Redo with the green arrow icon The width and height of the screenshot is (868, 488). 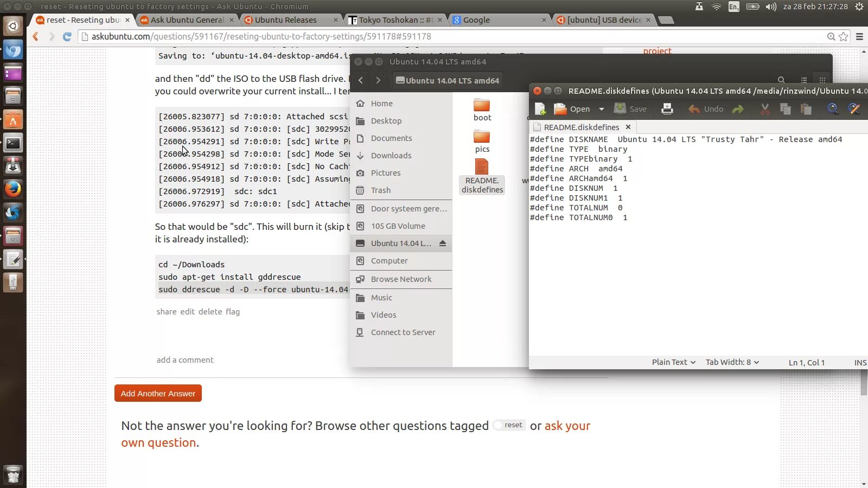click(738, 109)
